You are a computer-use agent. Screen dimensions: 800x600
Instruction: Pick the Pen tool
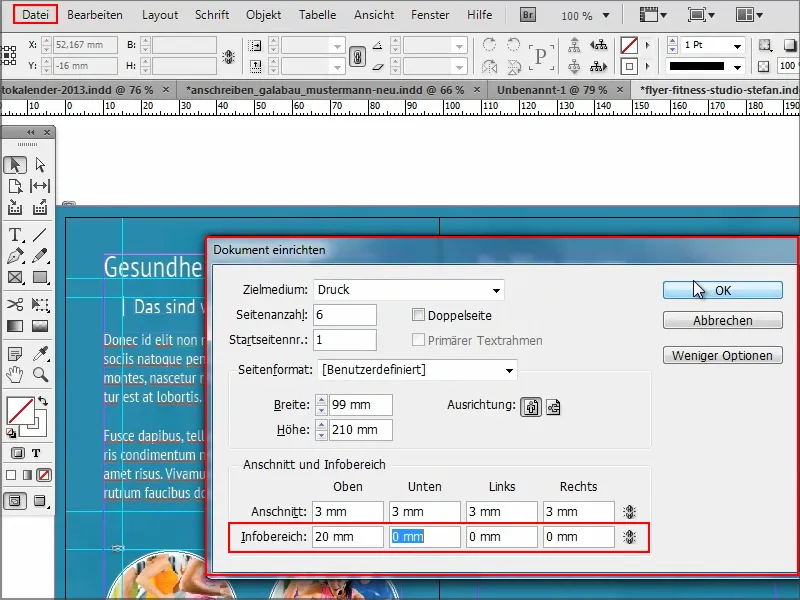point(15,256)
